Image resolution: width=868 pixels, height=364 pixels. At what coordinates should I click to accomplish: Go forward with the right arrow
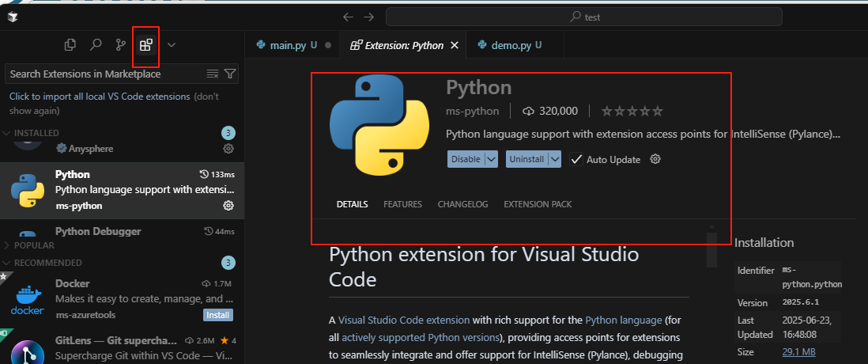pyautogui.click(x=368, y=17)
